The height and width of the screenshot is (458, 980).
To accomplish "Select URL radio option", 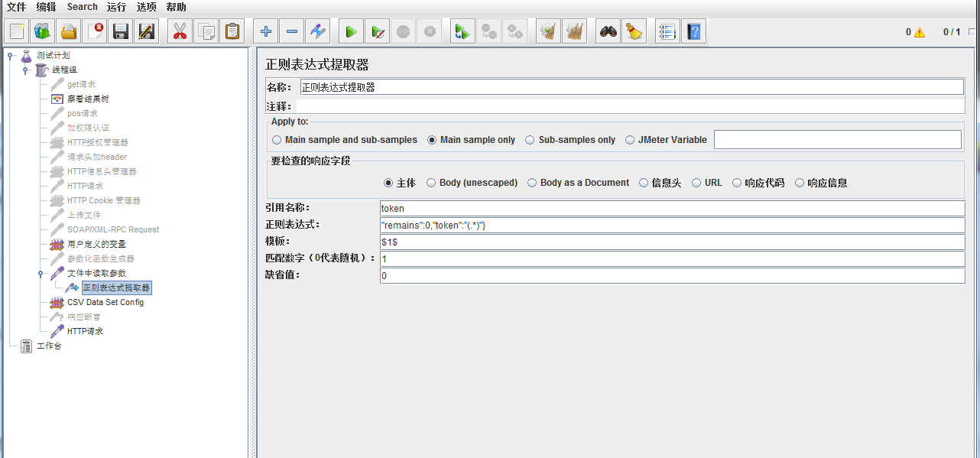I will pos(696,183).
